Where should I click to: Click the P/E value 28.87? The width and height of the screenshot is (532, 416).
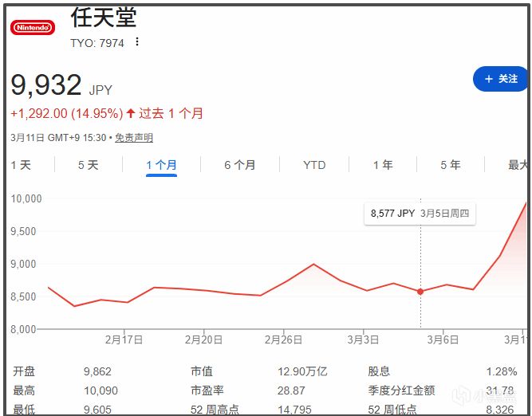(291, 390)
